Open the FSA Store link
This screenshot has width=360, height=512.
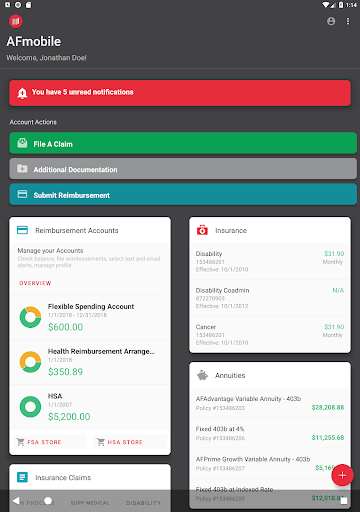click(x=39, y=442)
